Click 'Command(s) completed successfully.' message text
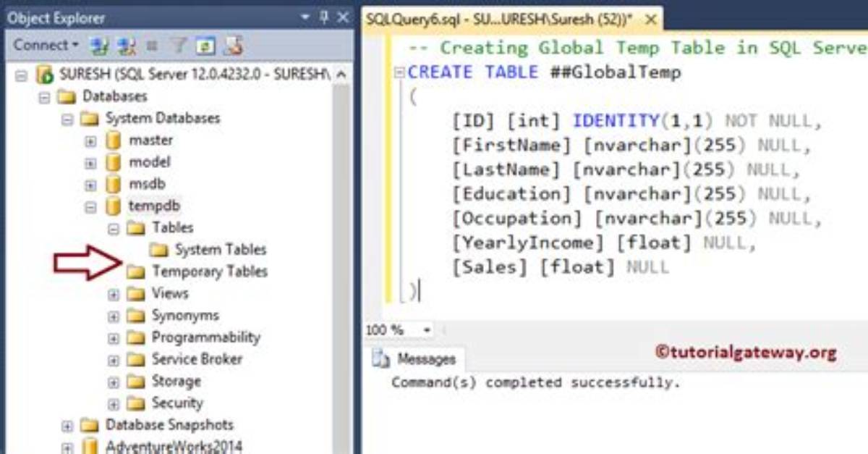Viewport: 868px width, 454px height. pos(536,382)
